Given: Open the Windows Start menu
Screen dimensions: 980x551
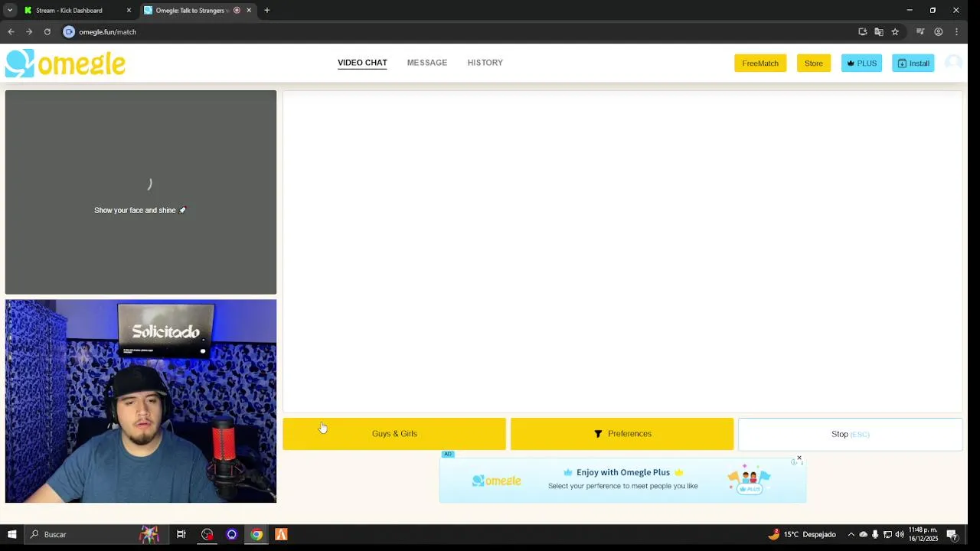Looking at the screenshot, I should click(11, 535).
